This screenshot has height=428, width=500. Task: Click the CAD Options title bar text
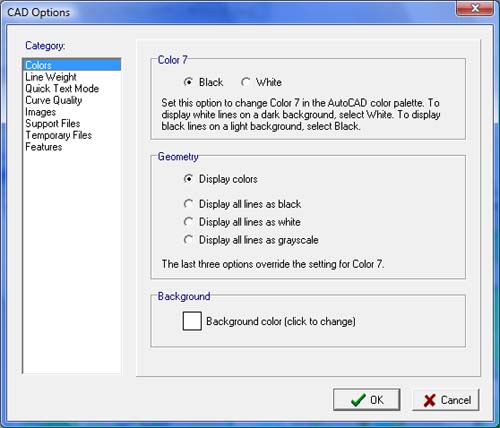pyautogui.click(x=39, y=12)
